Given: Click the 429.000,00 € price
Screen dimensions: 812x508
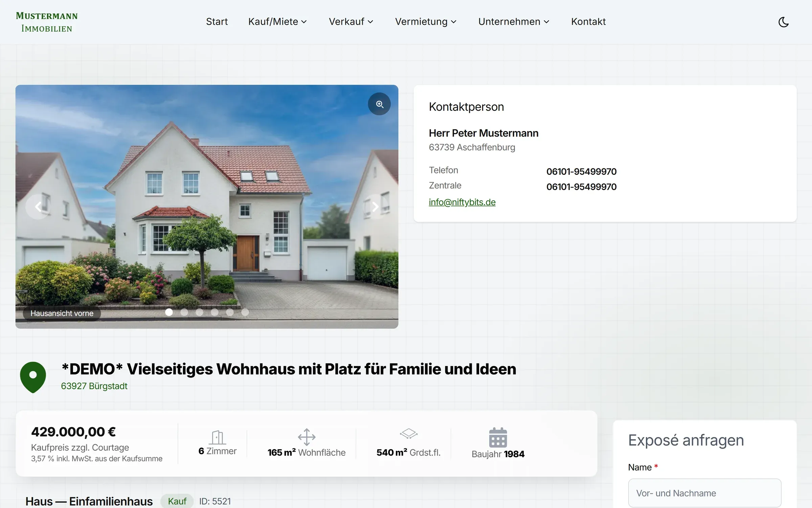Looking at the screenshot, I should coord(73,432).
